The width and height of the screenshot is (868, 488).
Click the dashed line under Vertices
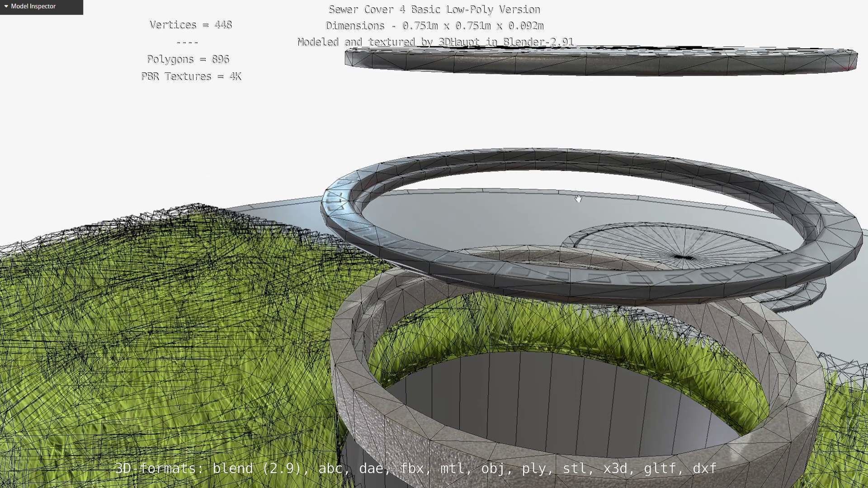(x=187, y=42)
